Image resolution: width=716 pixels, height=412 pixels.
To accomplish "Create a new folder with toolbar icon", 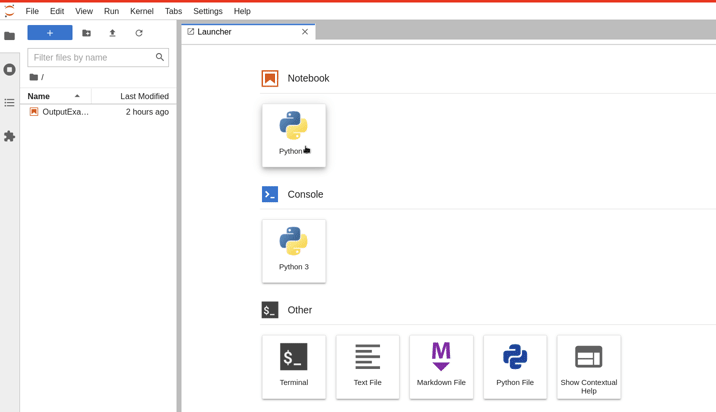I will [x=86, y=33].
